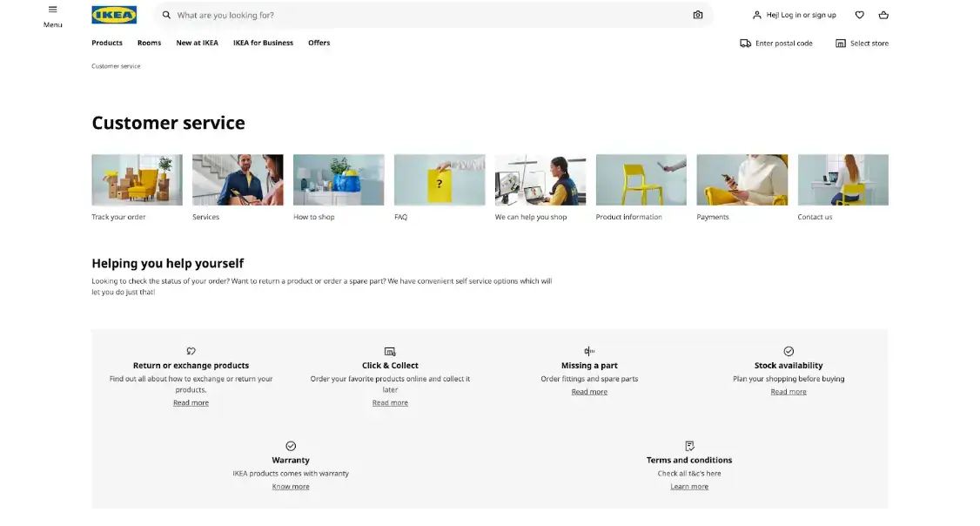Open the shopping basket icon

[x=883, y=15]
